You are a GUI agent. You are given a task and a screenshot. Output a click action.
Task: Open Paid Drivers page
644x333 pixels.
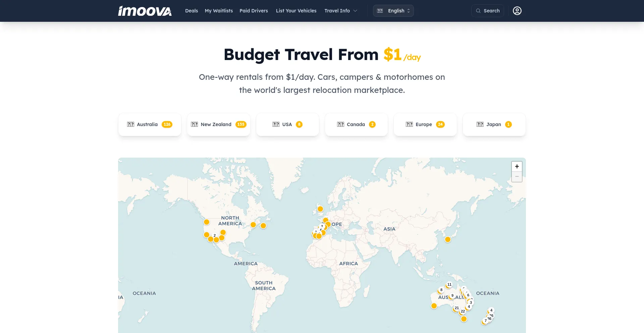click(254, 11)
